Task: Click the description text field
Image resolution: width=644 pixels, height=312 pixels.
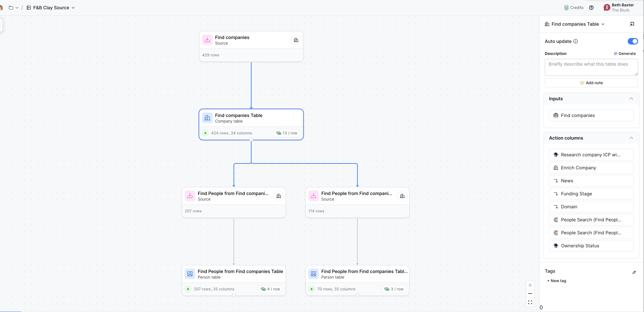Action: click(x=591, y=67)
